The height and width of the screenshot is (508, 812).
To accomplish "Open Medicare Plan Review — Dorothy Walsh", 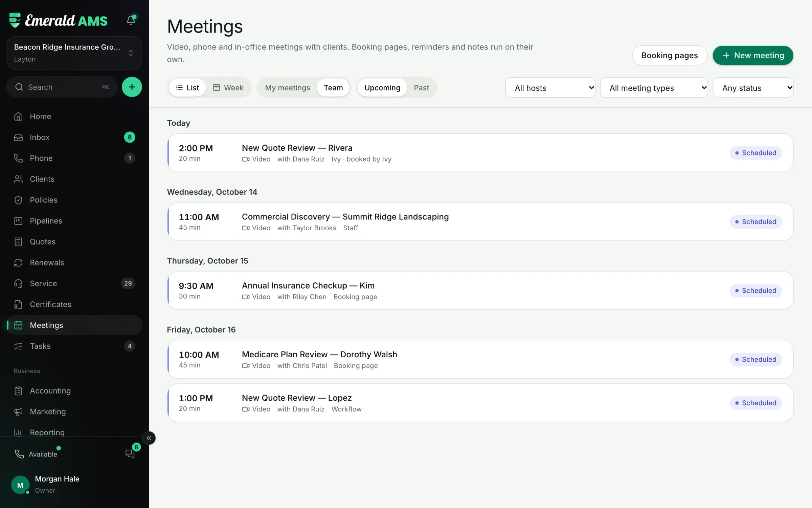I will [480, 359].
